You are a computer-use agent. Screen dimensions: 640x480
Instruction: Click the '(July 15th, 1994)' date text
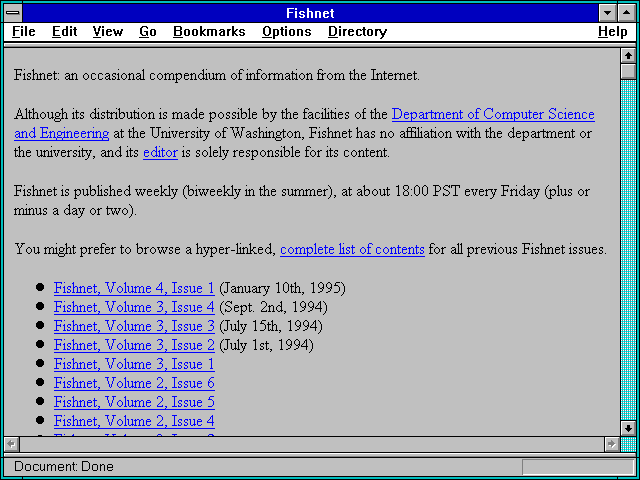coord(271,326)
